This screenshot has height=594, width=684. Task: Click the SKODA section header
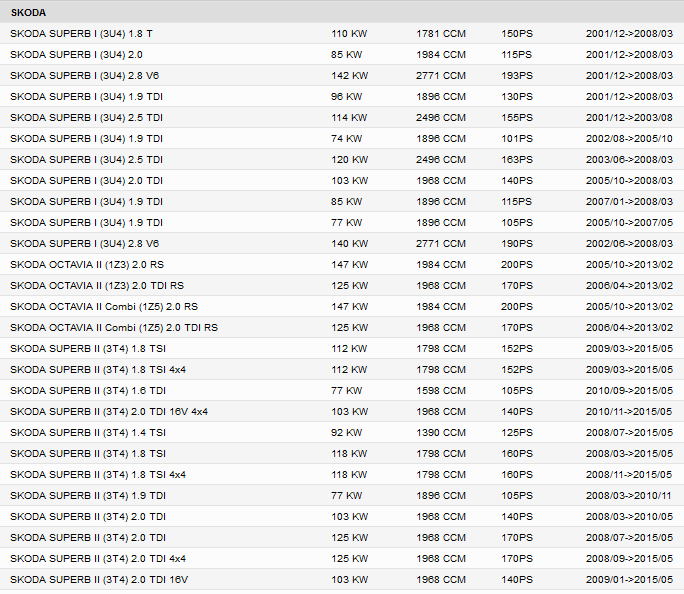coord(342,12)
